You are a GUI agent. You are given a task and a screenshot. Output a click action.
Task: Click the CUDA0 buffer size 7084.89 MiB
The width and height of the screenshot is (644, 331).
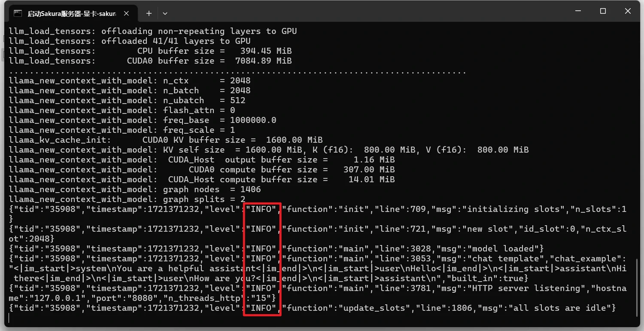(263, 61)
